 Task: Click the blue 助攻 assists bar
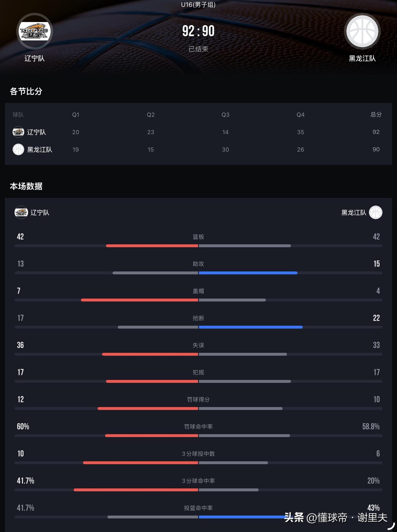pyautogui.click(x=248, y=273)
